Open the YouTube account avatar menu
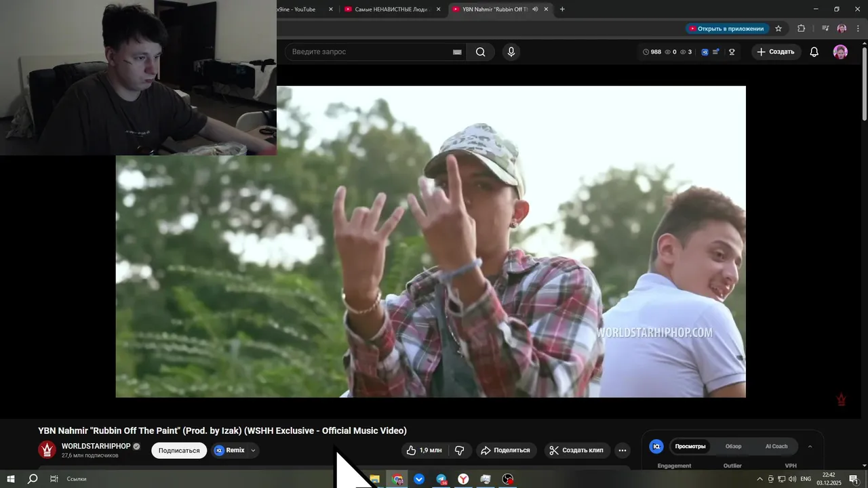868x488 pixels. pyautogui.click(x=840, y=52)
